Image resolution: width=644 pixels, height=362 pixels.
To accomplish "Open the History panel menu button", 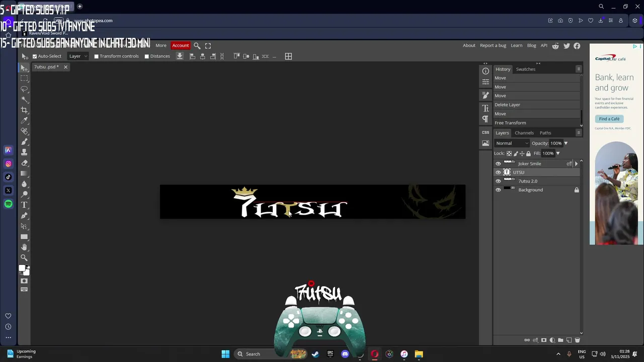I will point(579,69).
